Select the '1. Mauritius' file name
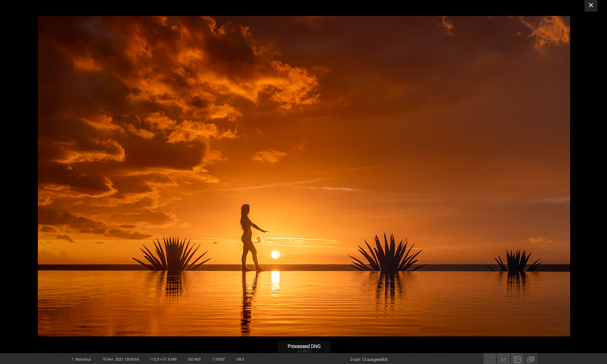This screenshot has width=607, height=364. tap(81, 359)
